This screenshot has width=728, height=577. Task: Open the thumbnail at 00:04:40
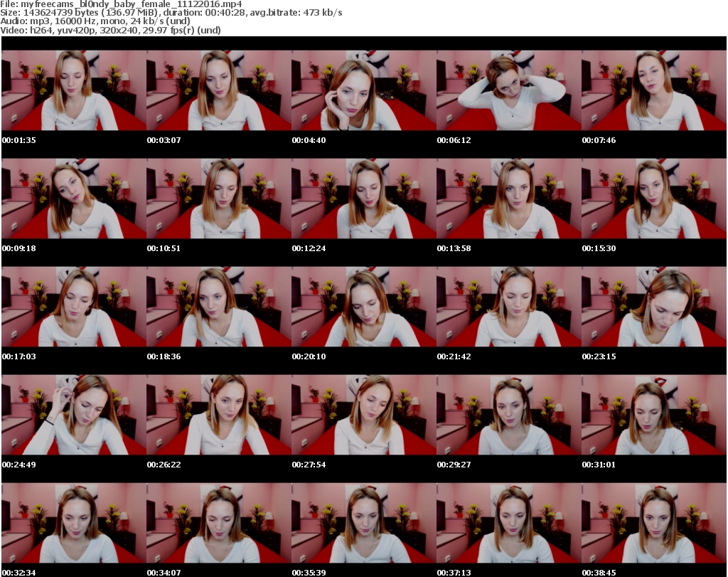tap(363, 90)
